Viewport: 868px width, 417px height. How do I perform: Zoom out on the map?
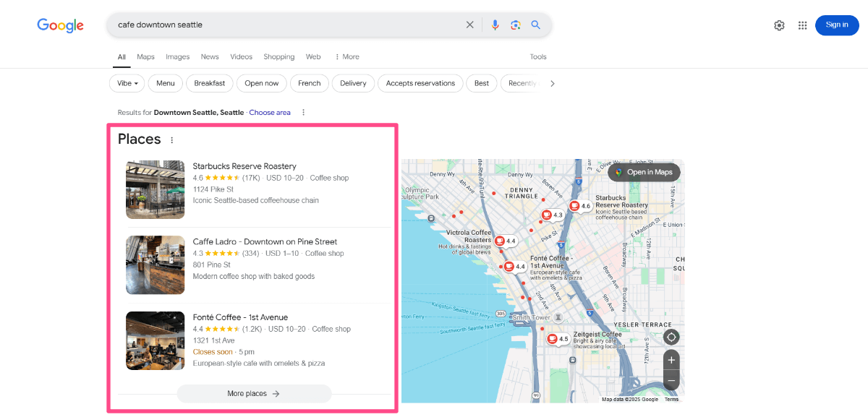click(671, 380)
